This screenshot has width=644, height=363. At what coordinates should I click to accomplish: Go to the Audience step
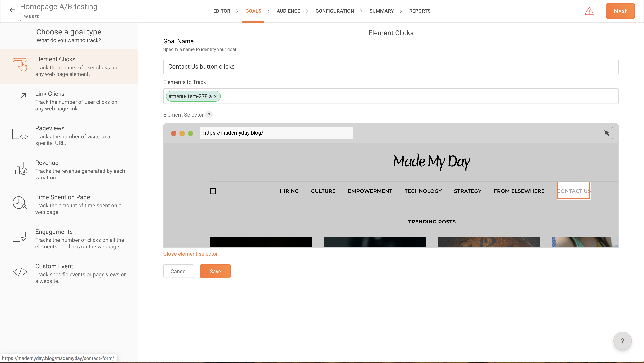(288, 11)
